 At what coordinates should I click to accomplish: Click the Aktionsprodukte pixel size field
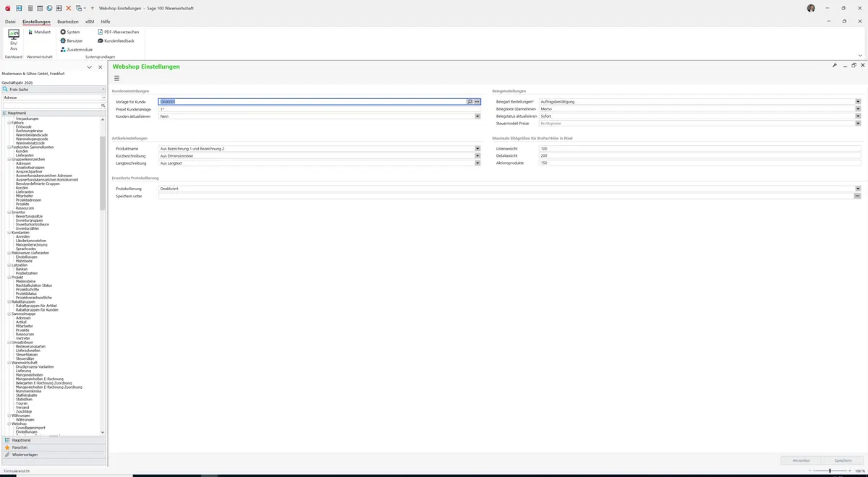pyautogui.click(x=700, y=163)
